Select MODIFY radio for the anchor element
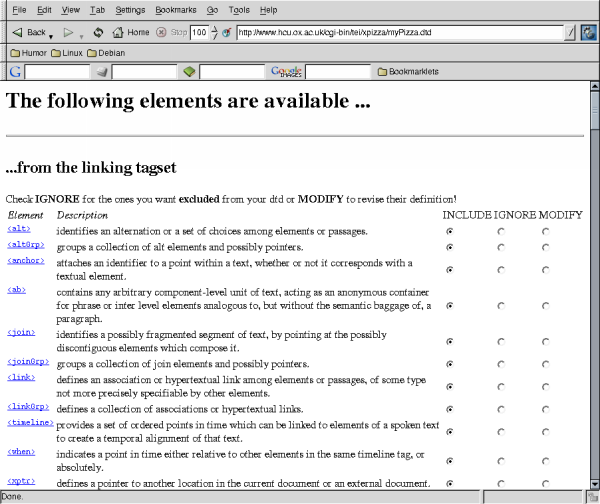Image resolution: width=600 pixels, height=504 pixels. point(546,269)
